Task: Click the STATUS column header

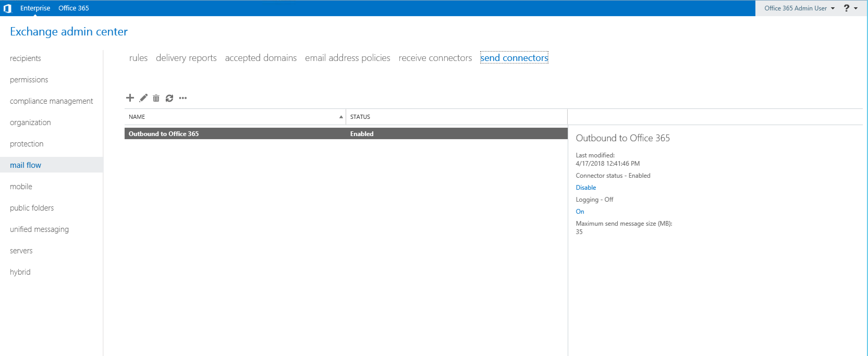Action: pyautogui.click(x=360, y=117)
